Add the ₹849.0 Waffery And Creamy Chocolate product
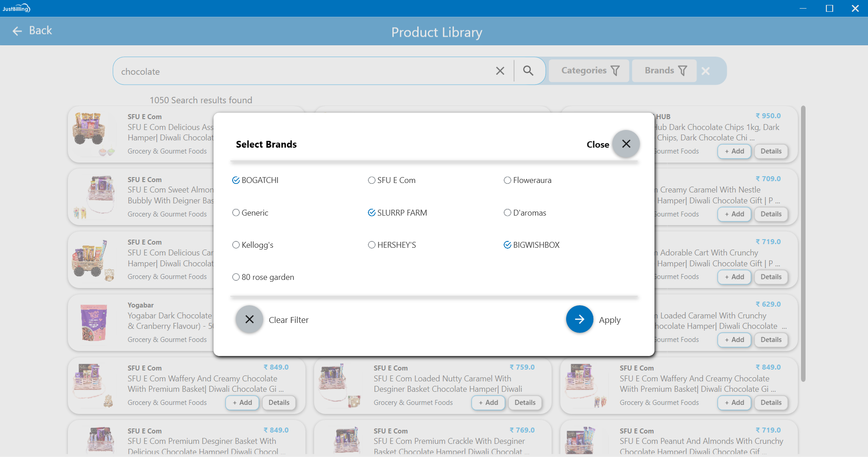This screenshot has height=457, width=868. pyautogui.click(x=242, y=402)
